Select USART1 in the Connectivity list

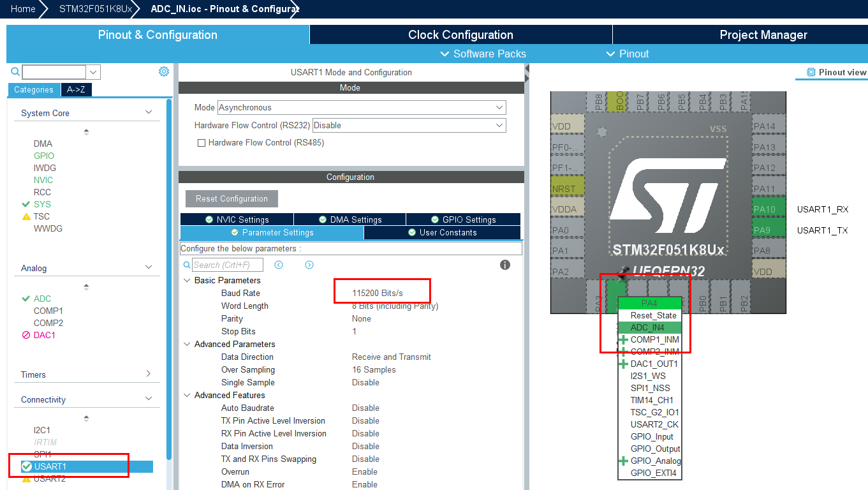point(87,466)
